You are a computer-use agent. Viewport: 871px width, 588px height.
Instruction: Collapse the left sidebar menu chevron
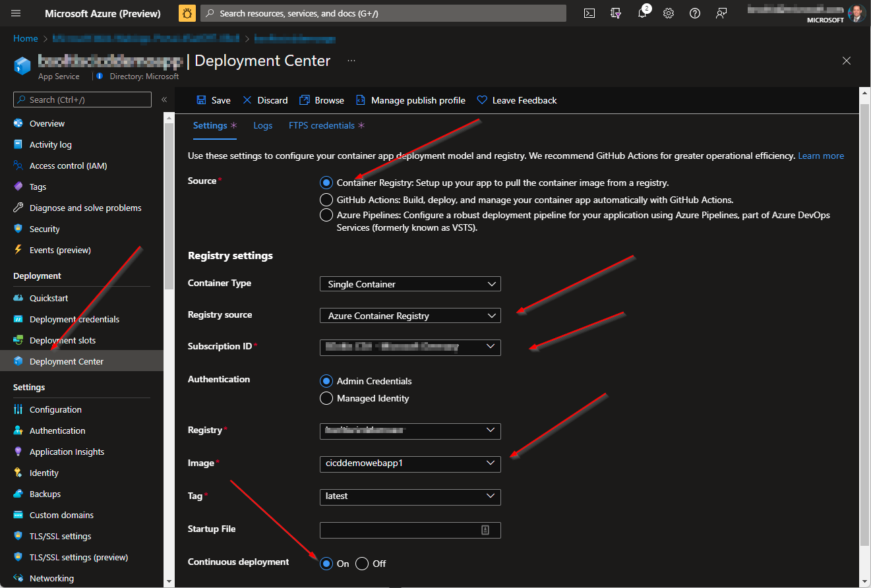click(x=164, y=100)
